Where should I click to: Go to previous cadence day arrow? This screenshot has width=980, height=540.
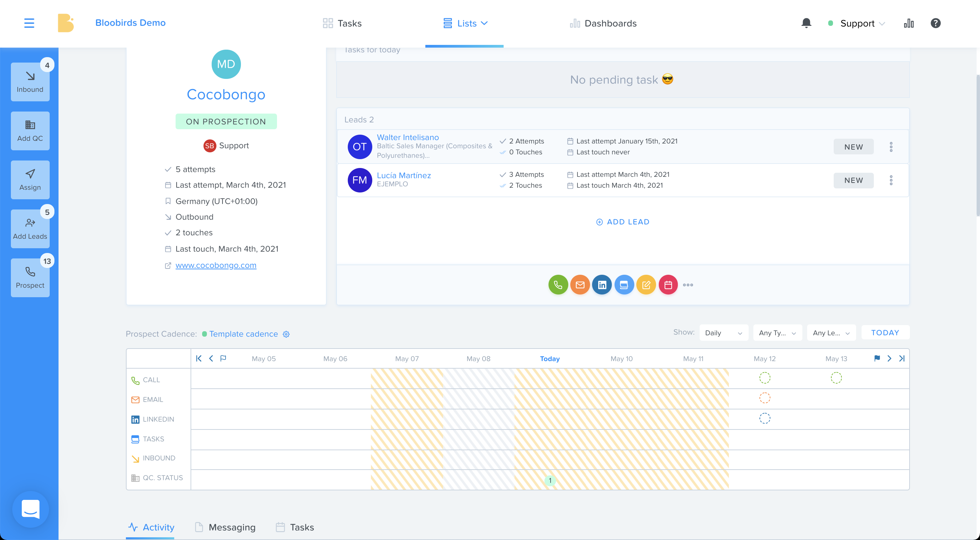pyautogui.click(x=211, y=358)
